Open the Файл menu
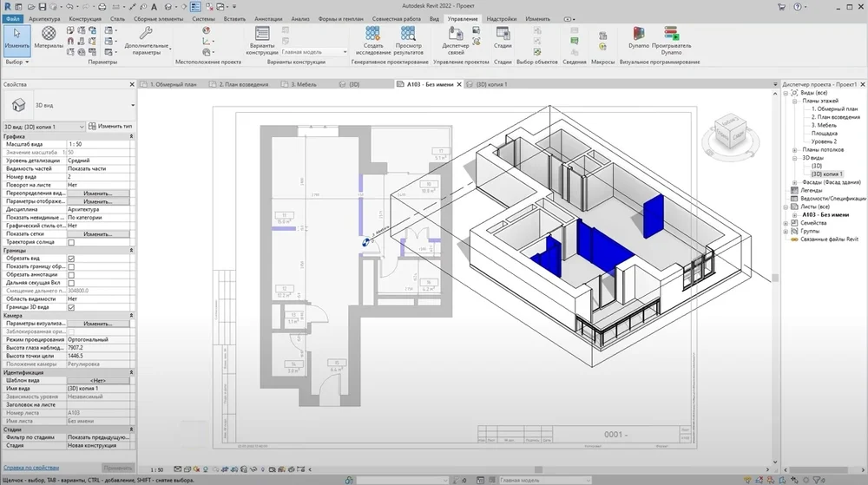This screenshot has height=485, width=868. tap(13, 19)
